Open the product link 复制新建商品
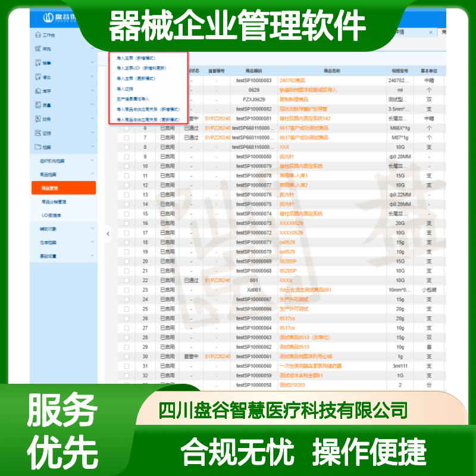The height and width of the screenshot is (476, 476). click(293, 99)
